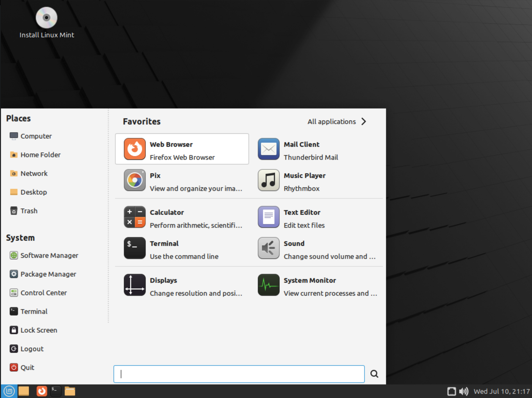Open the Trash place
This screenshot has width=532, height=398.
coord(29,211)
